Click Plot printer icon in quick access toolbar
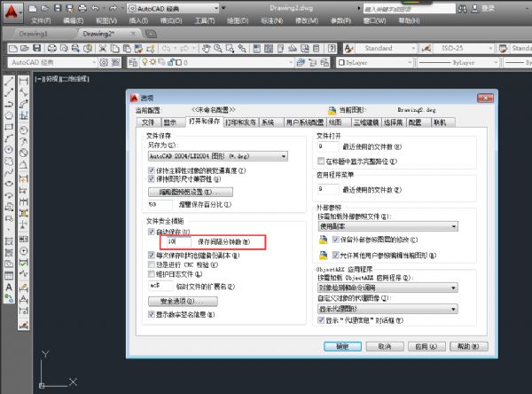Viewport: 532px width, 394px height. point(82,8)
